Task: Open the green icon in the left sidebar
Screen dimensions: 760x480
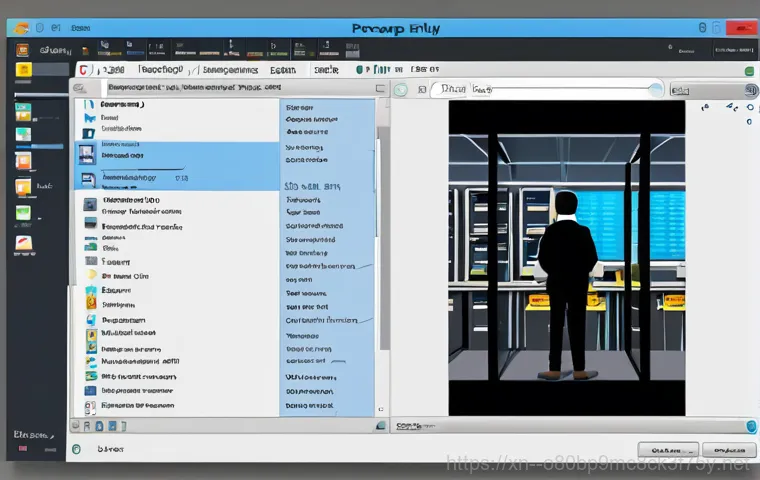Action: [23, 212]
